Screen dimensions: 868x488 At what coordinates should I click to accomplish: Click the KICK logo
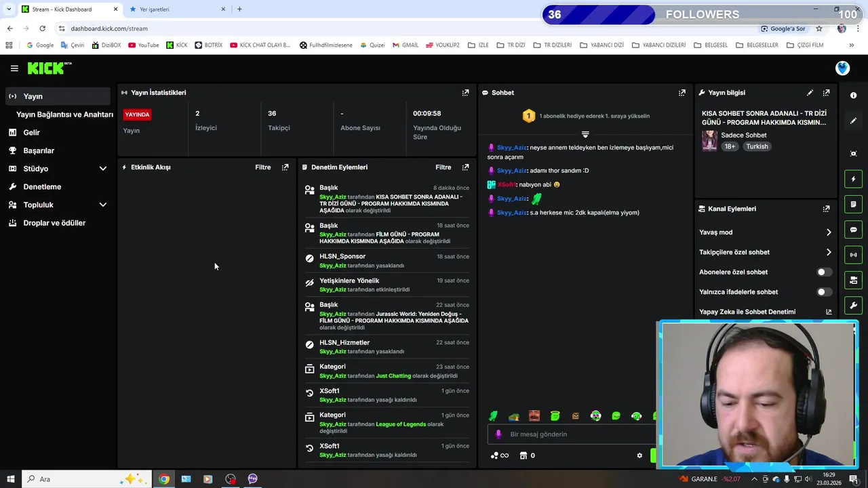(x=49, y=68)
